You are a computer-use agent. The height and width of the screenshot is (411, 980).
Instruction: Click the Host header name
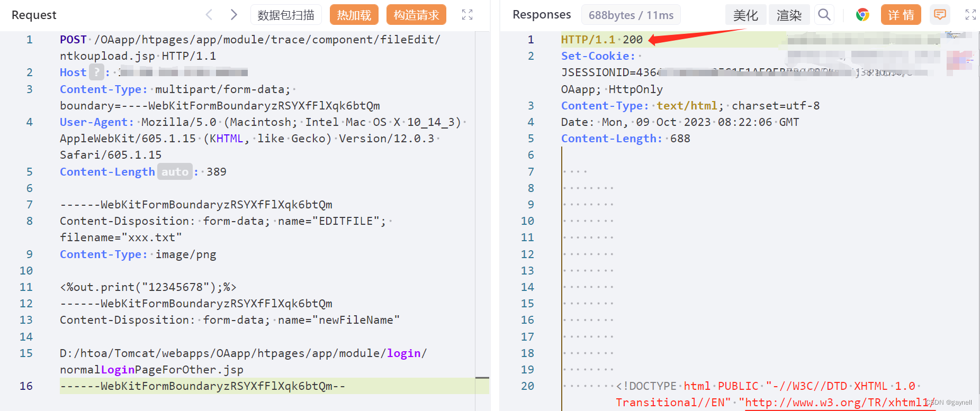pyautogui.click(x=73, y=72)
